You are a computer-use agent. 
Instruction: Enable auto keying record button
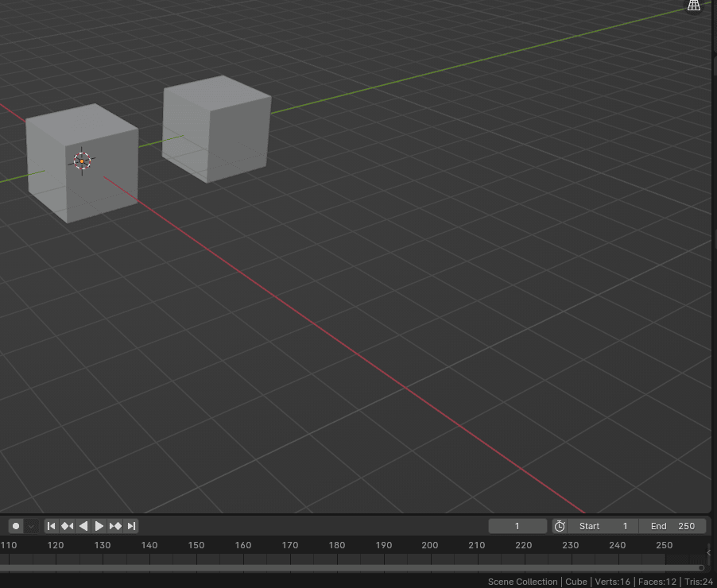point(16,526)
